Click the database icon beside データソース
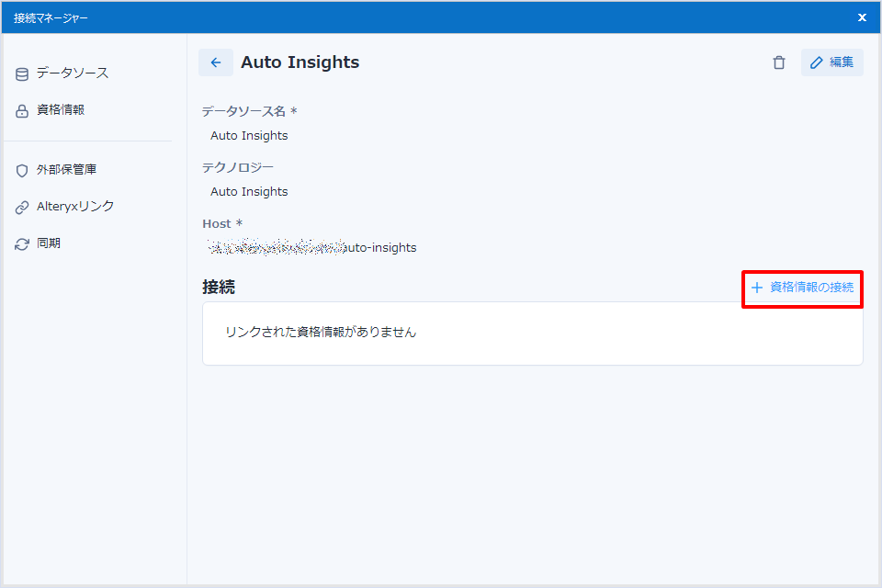The image size is (882, 588). pyautogui.click(x=22, y=73)
